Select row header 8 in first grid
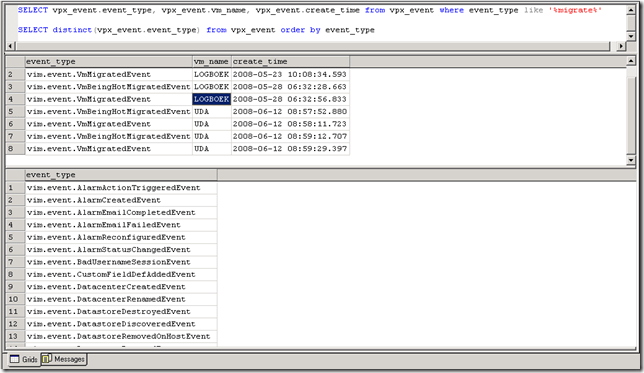The width and height of the screenshot is (644, 373). 16,149
